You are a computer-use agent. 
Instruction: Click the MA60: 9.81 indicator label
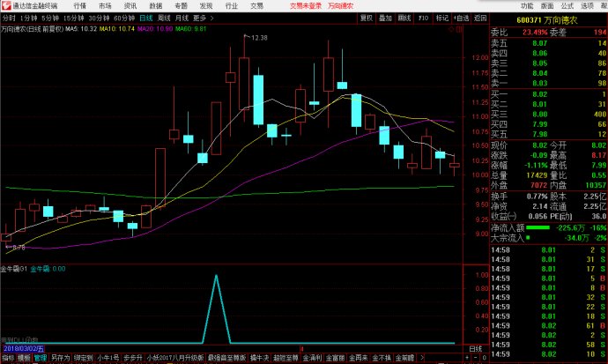[191, 29]
